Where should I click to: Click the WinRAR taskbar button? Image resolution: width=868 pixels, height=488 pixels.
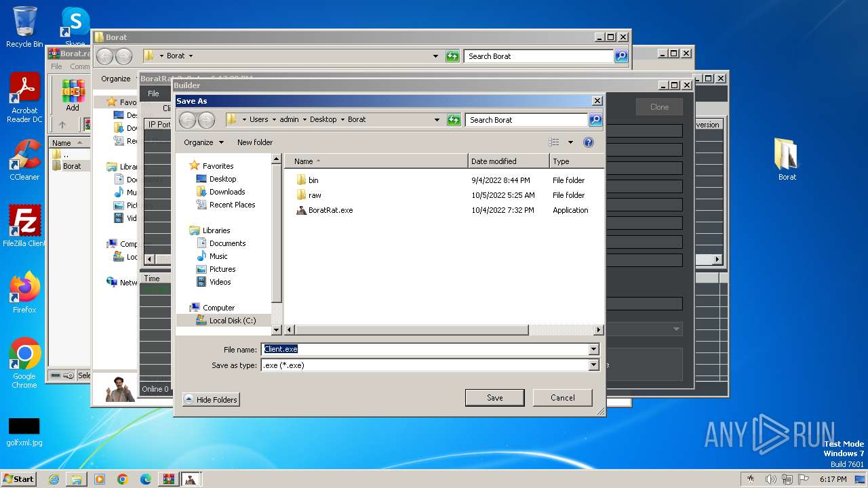(168, 479)
